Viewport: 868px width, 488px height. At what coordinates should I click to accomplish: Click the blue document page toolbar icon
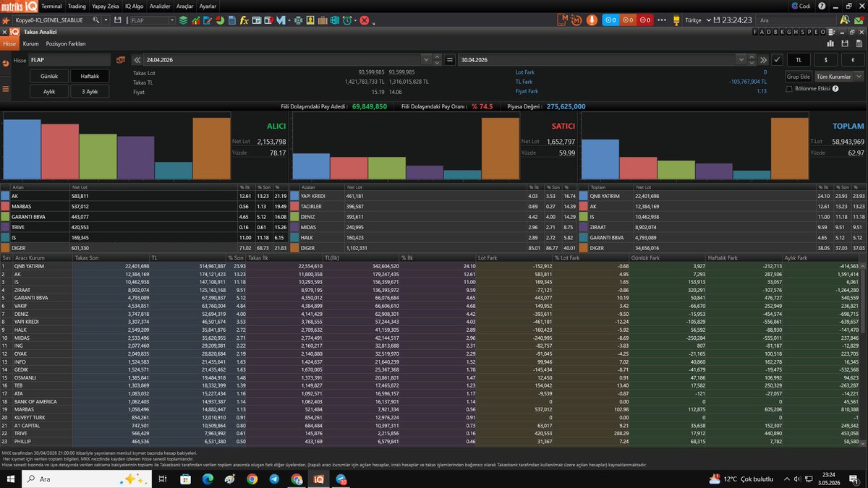pyautogui.click(x=232, y=20)
